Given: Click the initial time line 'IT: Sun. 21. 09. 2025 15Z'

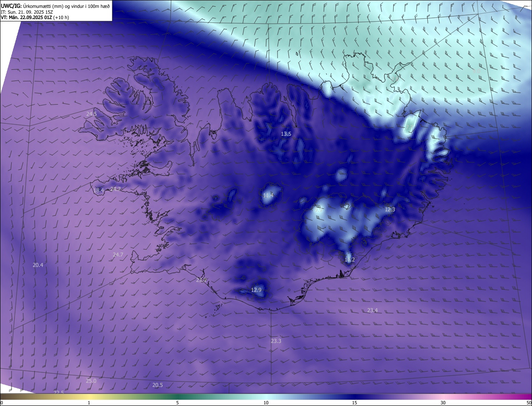Looking at the screenshot, I should (28, 12).
